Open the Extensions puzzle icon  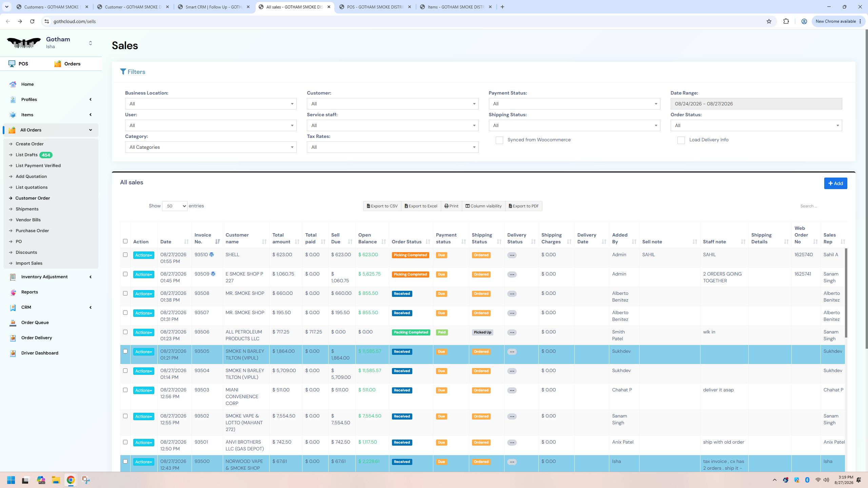[786, 21]
